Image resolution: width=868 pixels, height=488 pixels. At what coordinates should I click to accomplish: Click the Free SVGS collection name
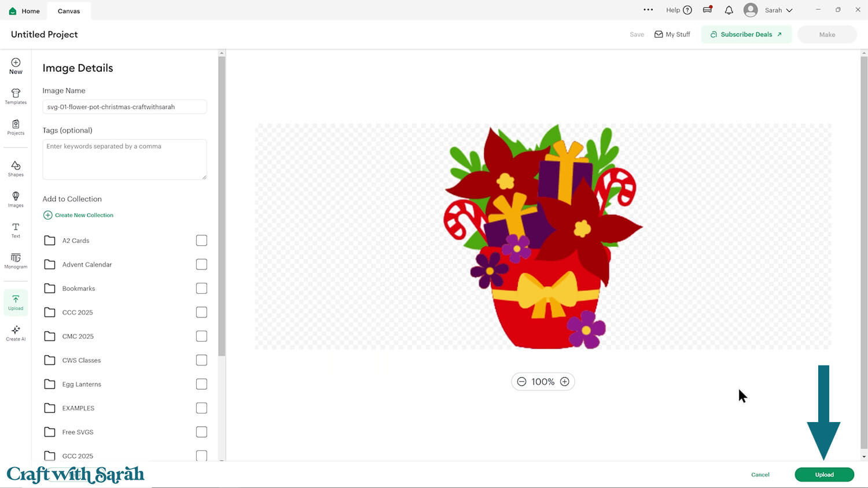click(x=78, y=432)
